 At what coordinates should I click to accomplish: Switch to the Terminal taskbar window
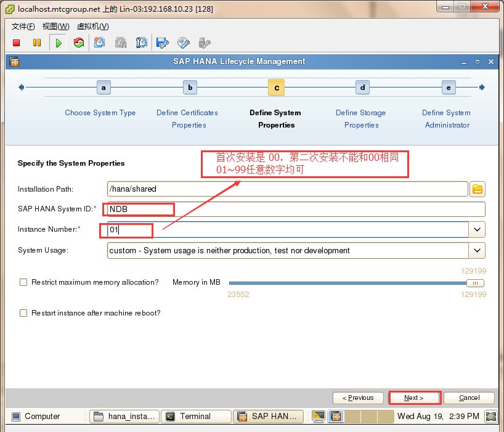click(196, 416)
